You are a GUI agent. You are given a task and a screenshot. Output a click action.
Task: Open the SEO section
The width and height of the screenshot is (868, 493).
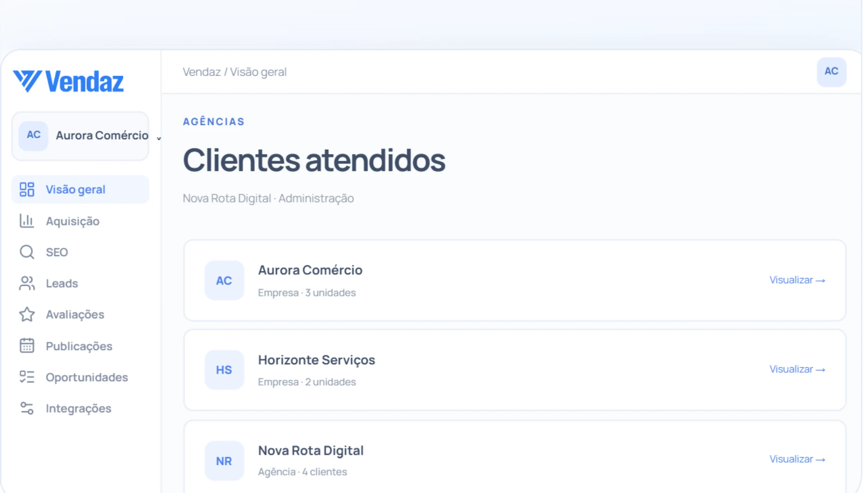point(80,252)
